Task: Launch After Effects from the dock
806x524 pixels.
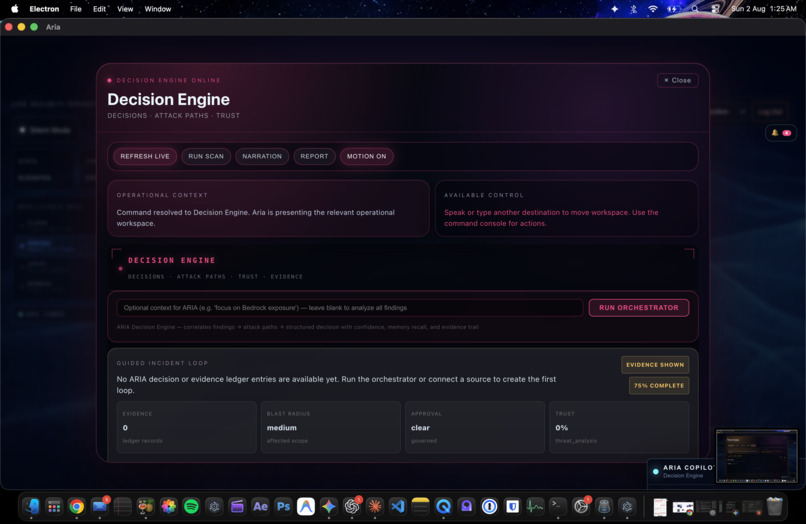Action: tap(260, 507)
